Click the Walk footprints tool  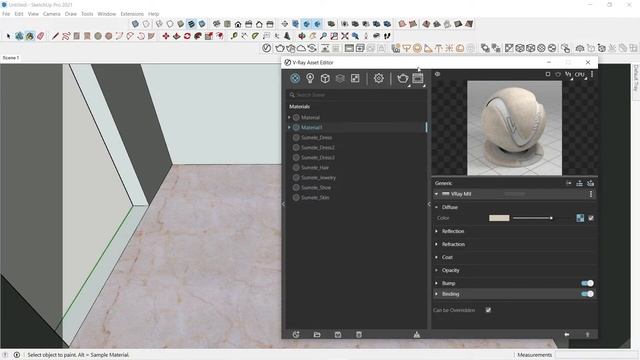[x=387, y=36]
